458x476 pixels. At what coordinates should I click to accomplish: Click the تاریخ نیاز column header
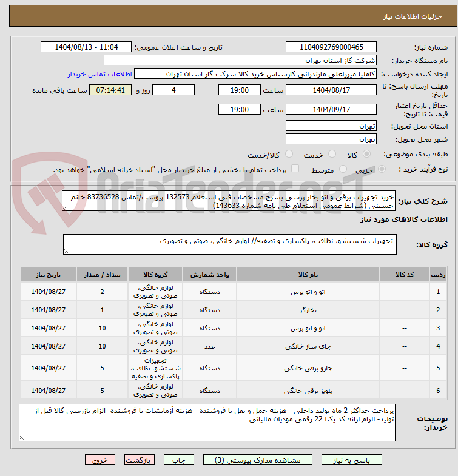[x=49, y=275]
